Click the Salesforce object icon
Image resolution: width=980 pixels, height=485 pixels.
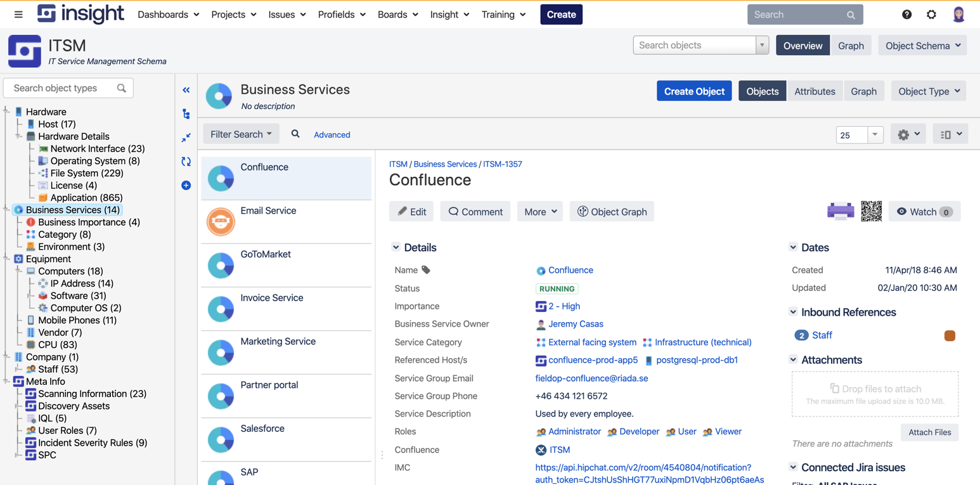click(221, 439)
